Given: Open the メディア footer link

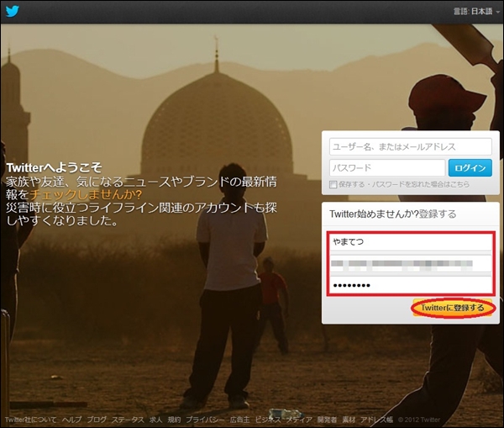Looking at the screenshot, I should [x=299, y=420].
